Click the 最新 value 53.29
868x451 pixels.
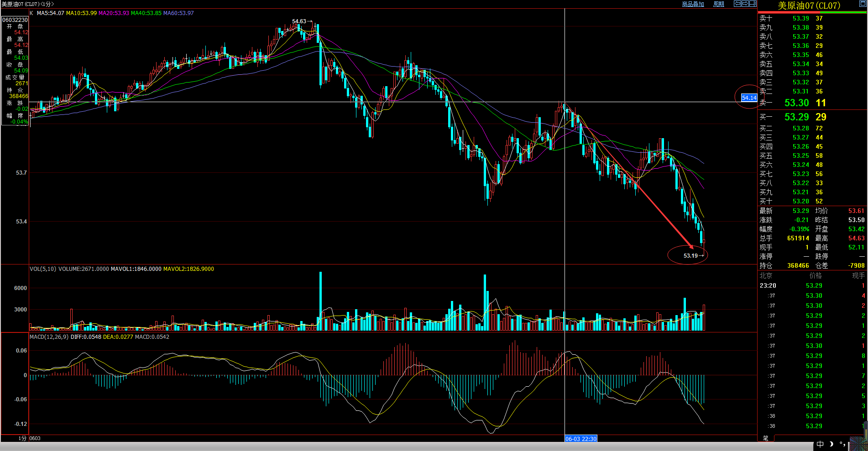(x=800, y=211)
